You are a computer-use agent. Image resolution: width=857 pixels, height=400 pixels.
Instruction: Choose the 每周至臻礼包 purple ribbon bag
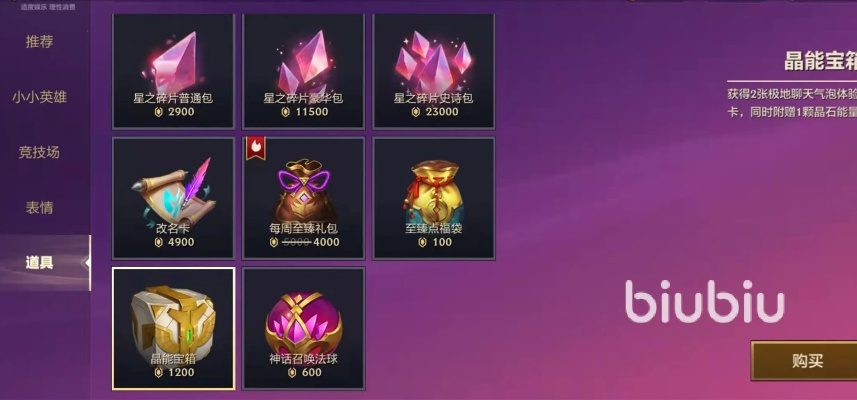click(x=303, y=198)
